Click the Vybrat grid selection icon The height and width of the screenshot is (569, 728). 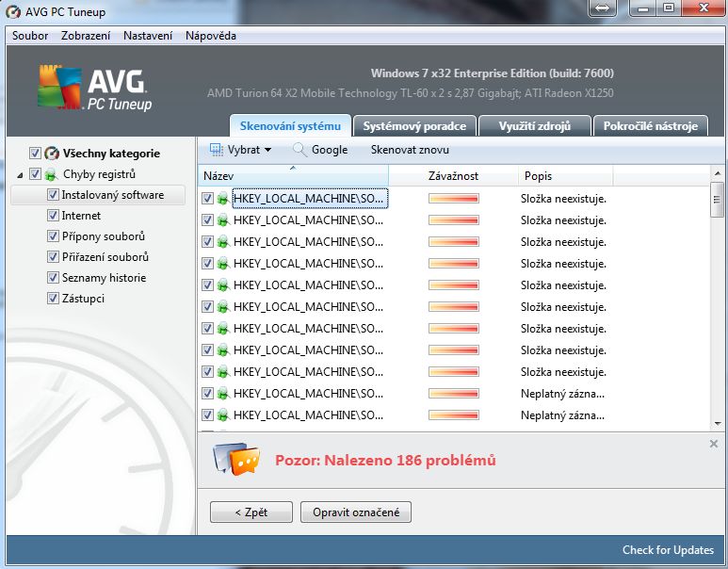pyautogui.click(x=216, y=150)
